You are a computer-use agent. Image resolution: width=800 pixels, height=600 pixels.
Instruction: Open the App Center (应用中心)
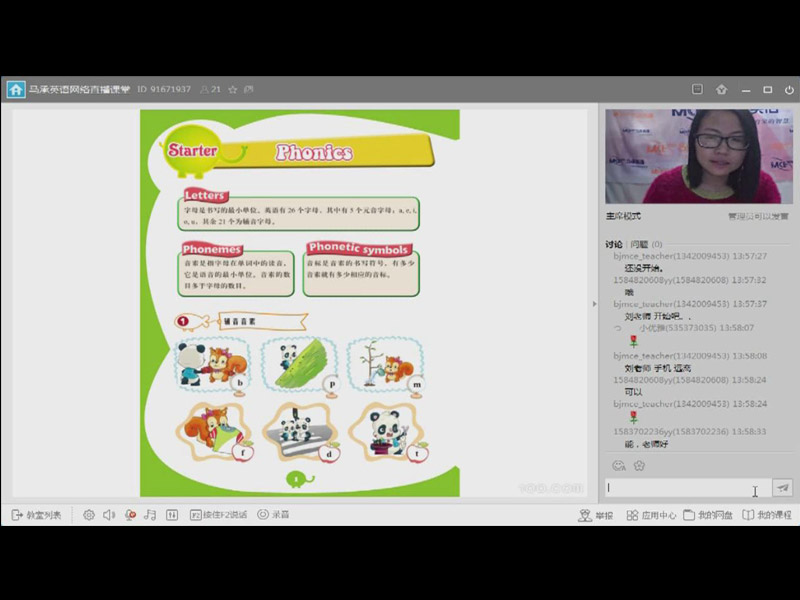pyautogui.click(x=651, y=515)
